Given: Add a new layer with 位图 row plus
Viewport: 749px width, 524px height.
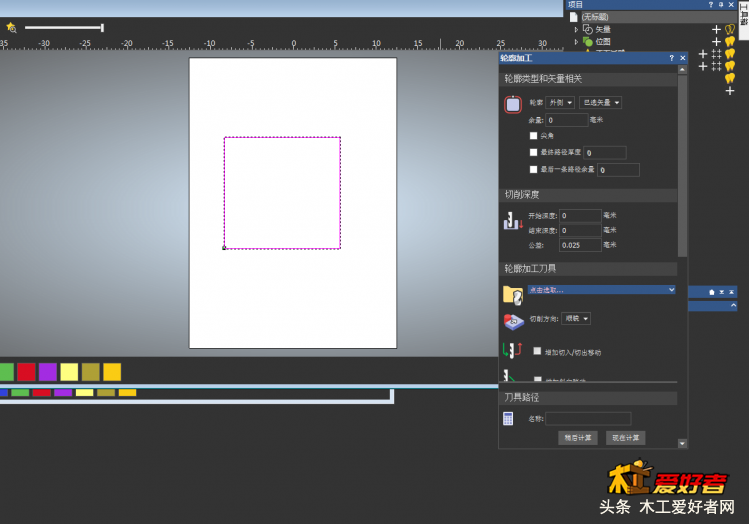Looking at the screenshot, I should (716, 42).
